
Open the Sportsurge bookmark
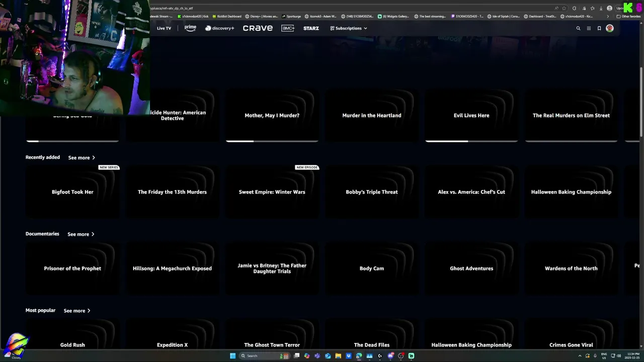291,16
